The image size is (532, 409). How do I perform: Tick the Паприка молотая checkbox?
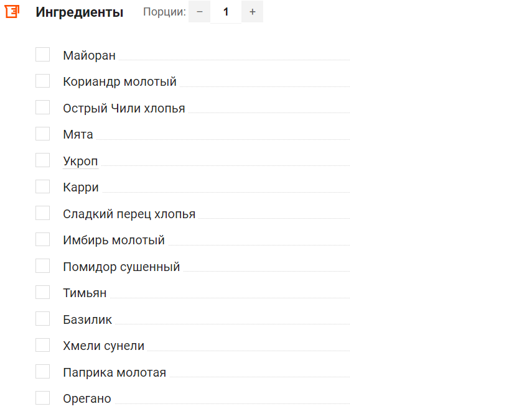(43, 372)
